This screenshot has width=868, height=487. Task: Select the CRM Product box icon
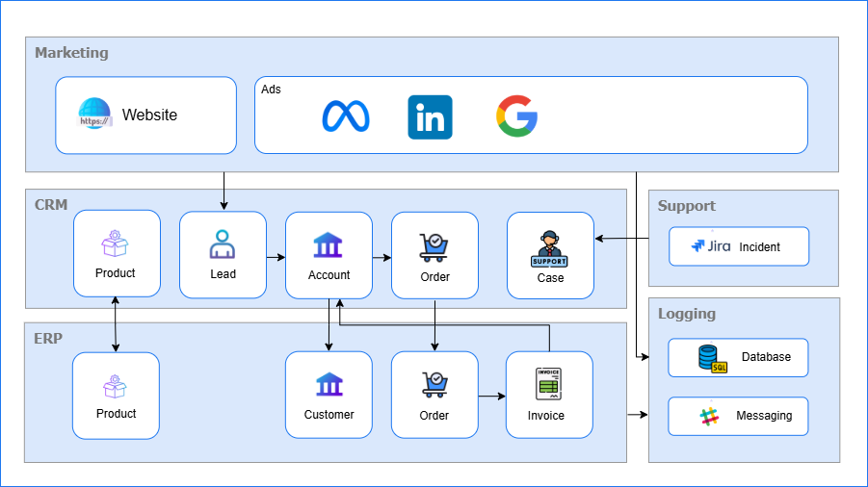(115, 243)
